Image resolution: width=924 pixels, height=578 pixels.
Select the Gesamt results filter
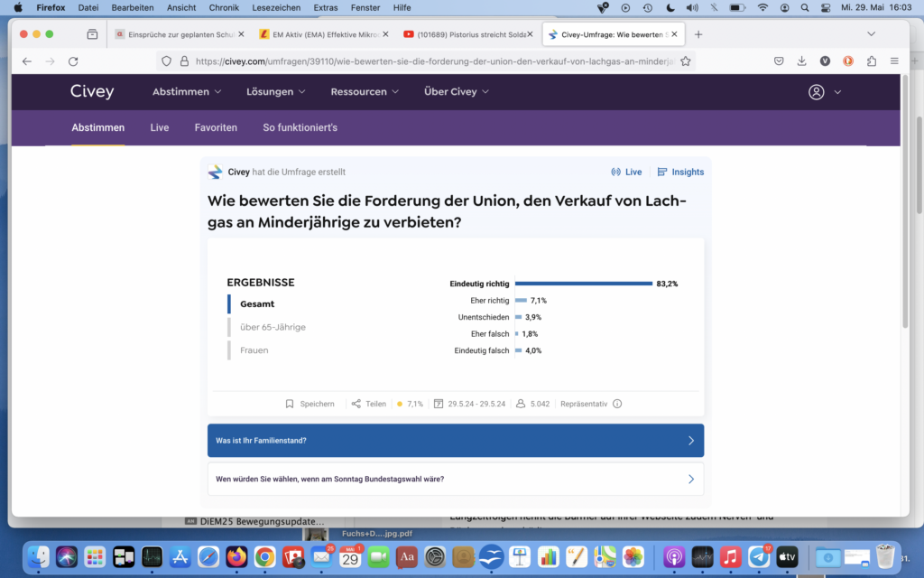[257, 304]
